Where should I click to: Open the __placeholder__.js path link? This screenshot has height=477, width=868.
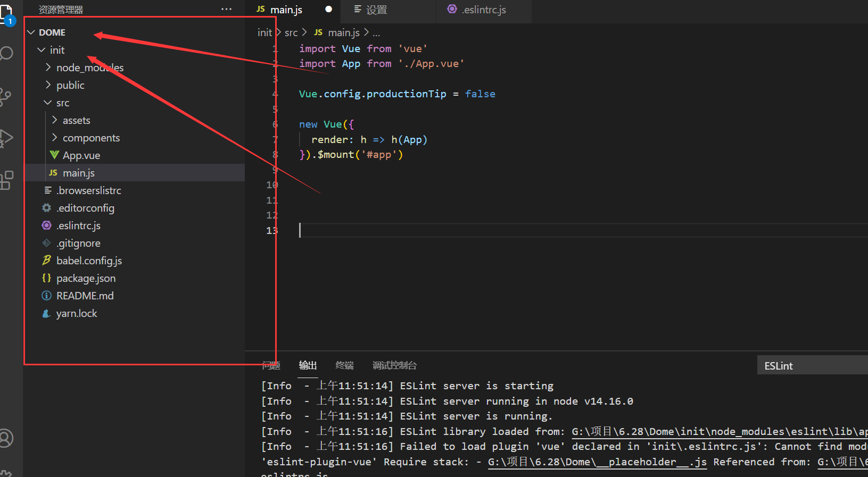[597, 462]
